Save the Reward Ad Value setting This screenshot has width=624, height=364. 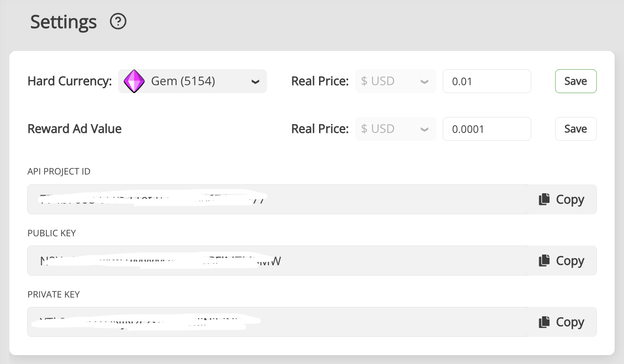(576, 129)
